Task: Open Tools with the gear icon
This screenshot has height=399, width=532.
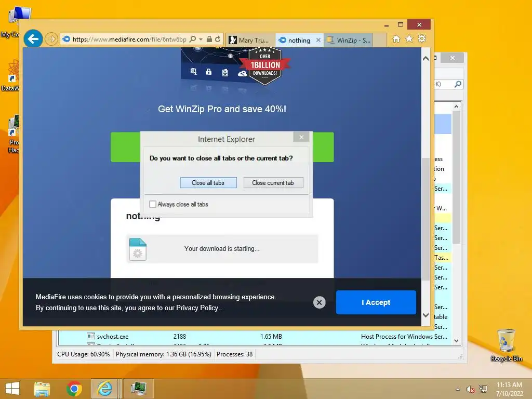Action: point(422,39)
